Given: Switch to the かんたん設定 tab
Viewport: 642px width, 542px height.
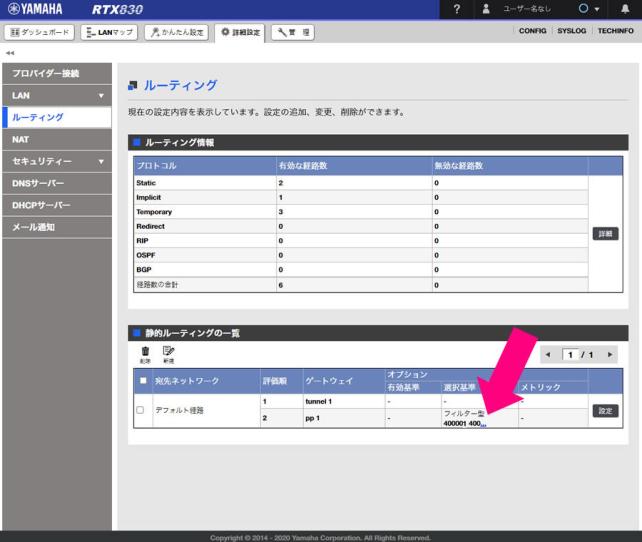Looking at the screenshot, I should pos(176,32).
